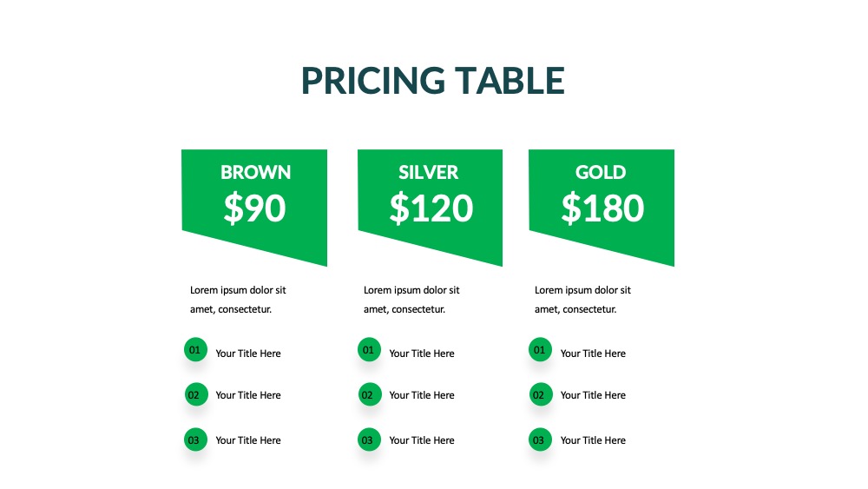The height and width of the screenshot is (489, 868).
Task: Click the 02 circle under GOLD
Action: tap(541, 394)
